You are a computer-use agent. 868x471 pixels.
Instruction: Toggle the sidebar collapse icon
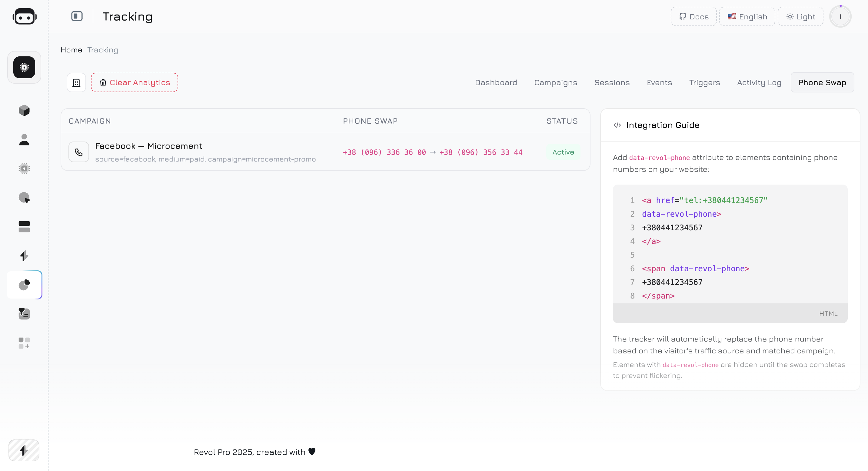pyautogui.click(x=77, y=16)
